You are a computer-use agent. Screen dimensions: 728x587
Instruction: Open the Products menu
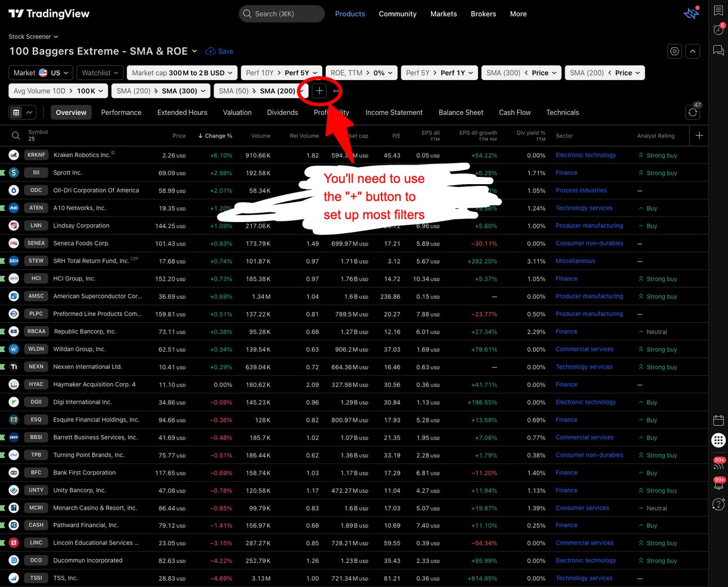[x=350, y=14]
